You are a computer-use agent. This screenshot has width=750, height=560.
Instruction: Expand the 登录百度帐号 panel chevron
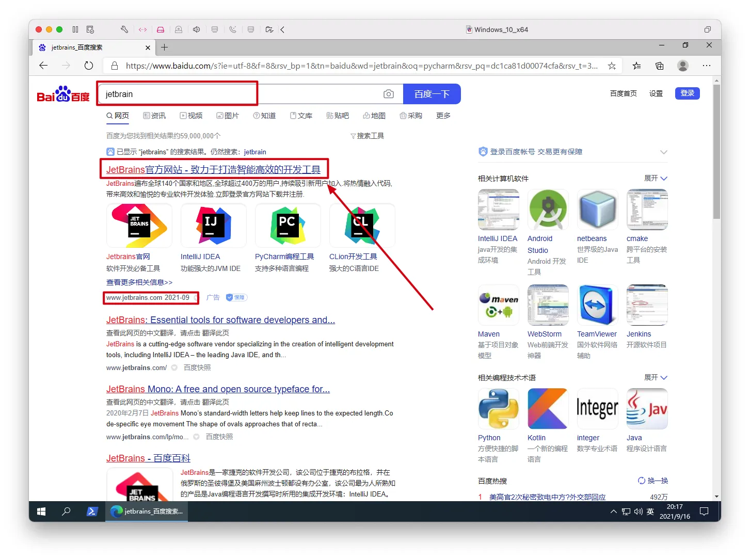(x=664, y=152)
